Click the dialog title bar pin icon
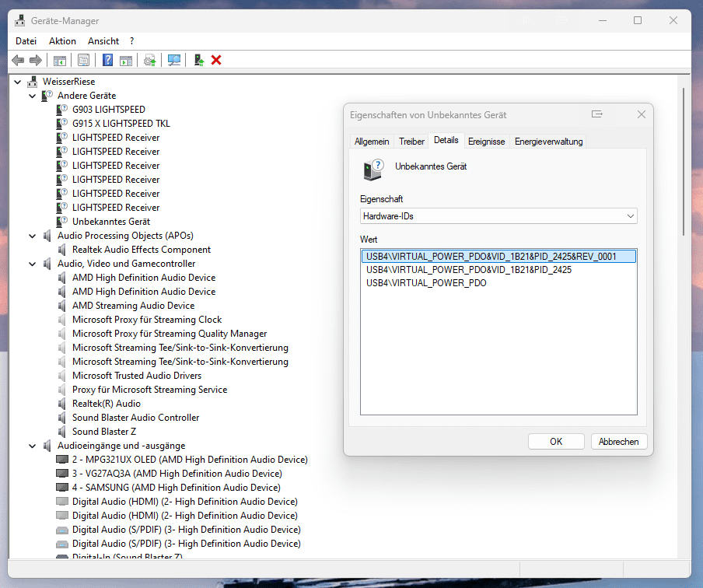 pyautogui.click(x=596, y=114)
